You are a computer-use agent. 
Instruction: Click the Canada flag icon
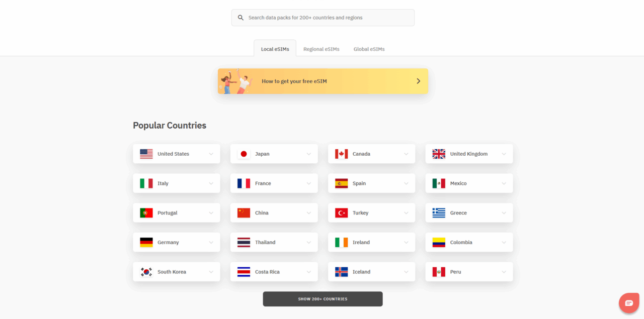click(x=341, y=154)
